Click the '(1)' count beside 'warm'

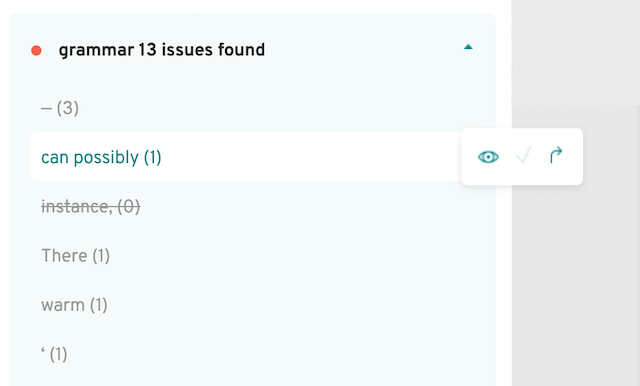[98, 305]
